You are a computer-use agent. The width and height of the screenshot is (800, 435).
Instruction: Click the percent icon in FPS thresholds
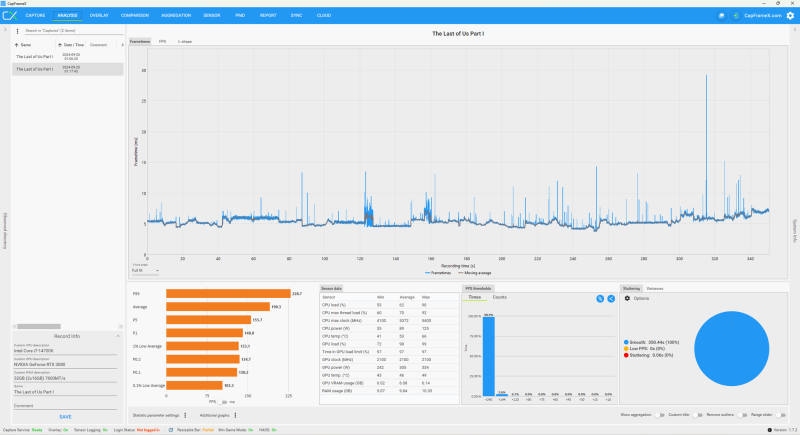tap(600, 299)
